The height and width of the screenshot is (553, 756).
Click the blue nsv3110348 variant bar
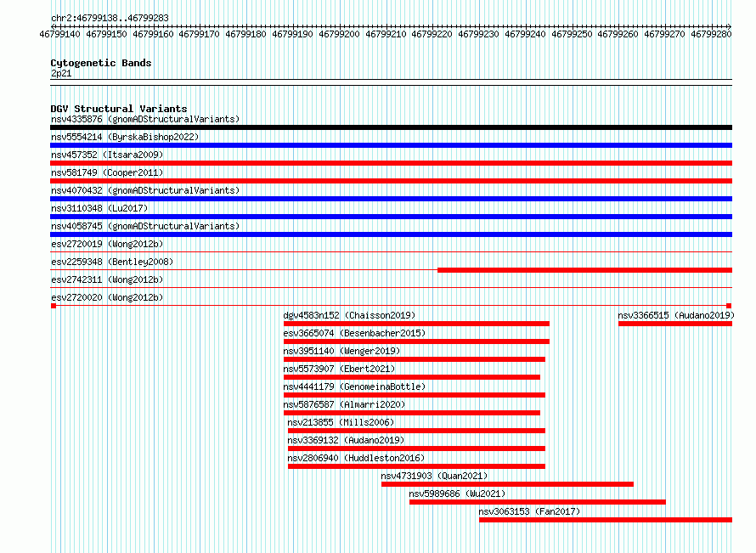point(391,217)
